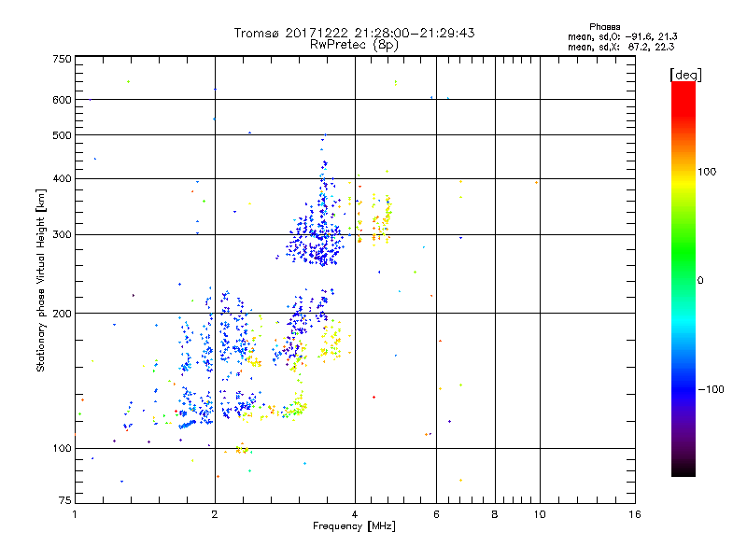Click the '300' tick on the height axis
747x560 pixels.
tap(62, 235)
